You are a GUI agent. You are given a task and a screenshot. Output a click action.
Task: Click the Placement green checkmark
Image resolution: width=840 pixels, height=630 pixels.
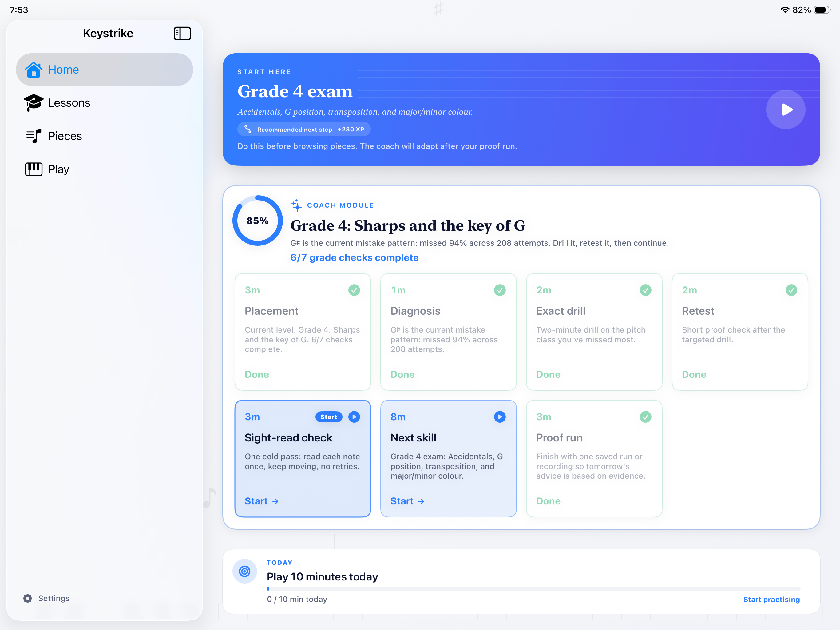354,290
